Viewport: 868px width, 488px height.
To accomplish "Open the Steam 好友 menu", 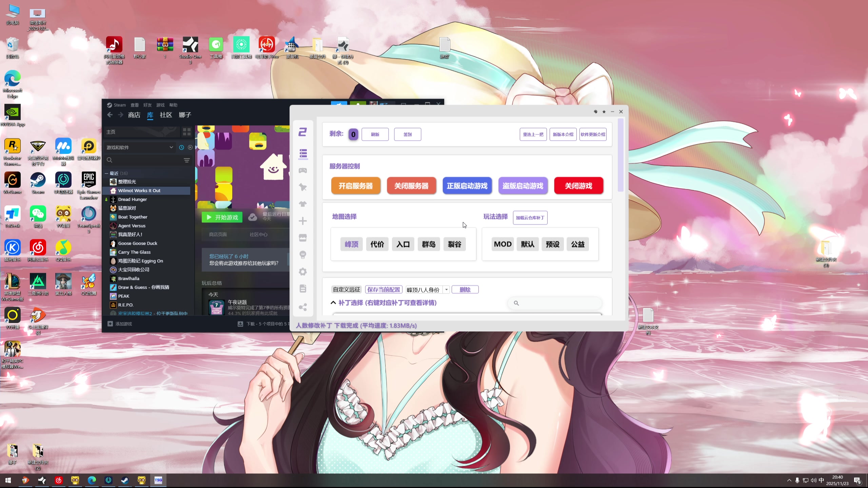I will tap(147, 105).
